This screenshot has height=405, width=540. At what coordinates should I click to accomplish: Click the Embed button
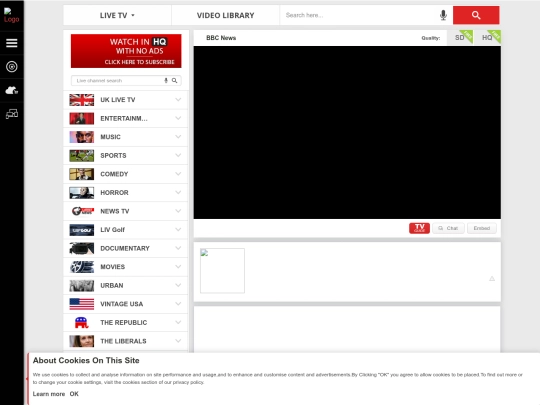point(482,228)
